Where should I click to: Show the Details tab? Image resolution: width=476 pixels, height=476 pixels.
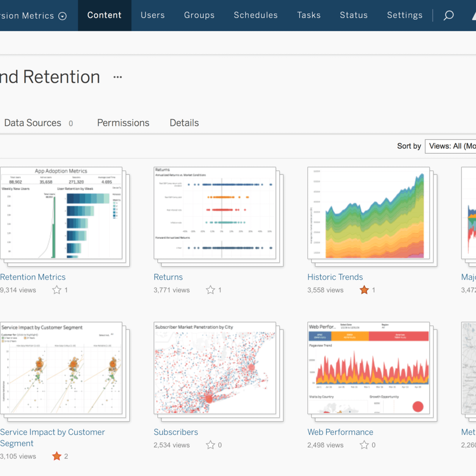pyautogui.click(x=184, y=123)
